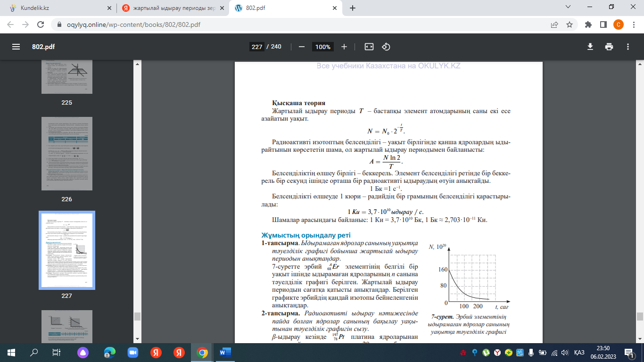Image resolution: width=644 pixels, height=362 pixels.
Task: Close the 802.pdf tab
Action: [335, 8]
